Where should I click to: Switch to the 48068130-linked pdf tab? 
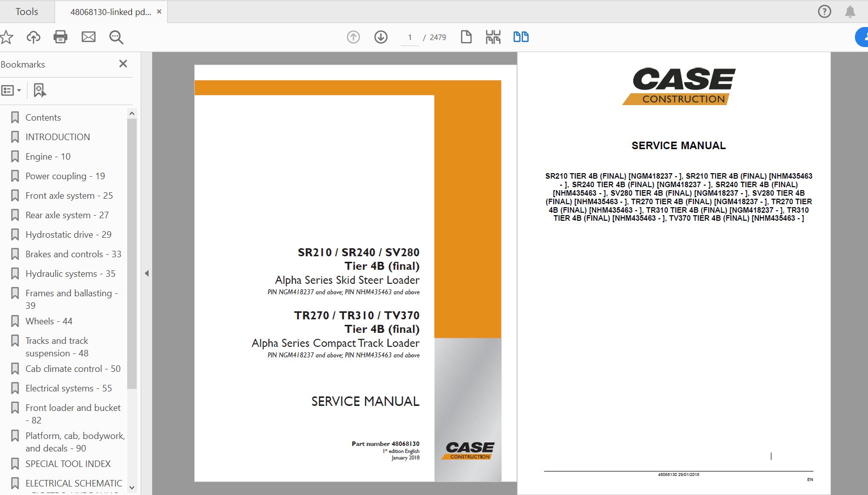coord(111,12)
